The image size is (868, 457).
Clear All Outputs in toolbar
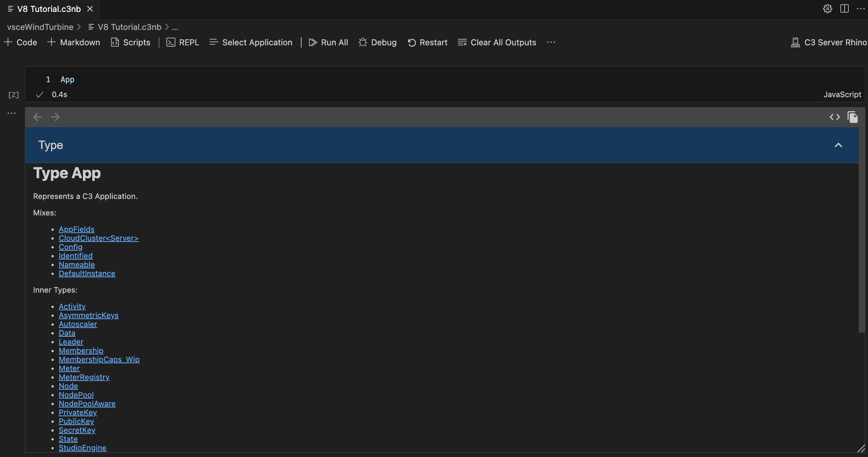click(497, 42)
